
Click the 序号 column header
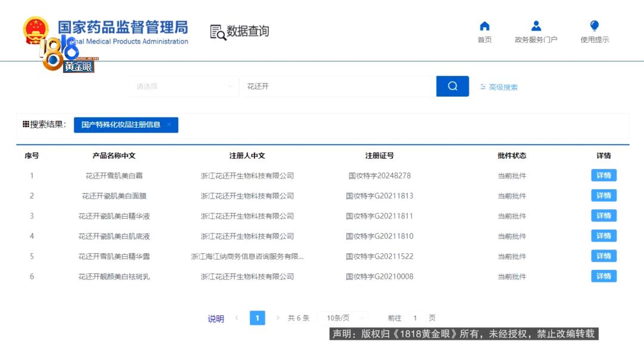[32, 156]
